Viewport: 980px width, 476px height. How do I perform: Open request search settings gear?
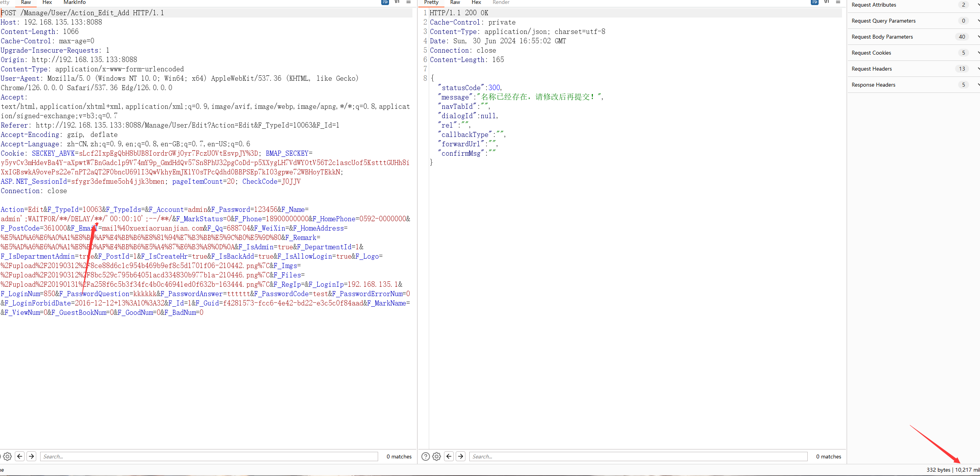[x=7, y=456]
